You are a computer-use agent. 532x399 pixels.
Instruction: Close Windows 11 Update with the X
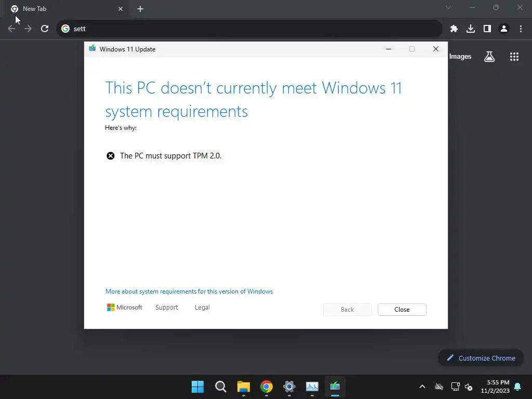pos(436,49)
